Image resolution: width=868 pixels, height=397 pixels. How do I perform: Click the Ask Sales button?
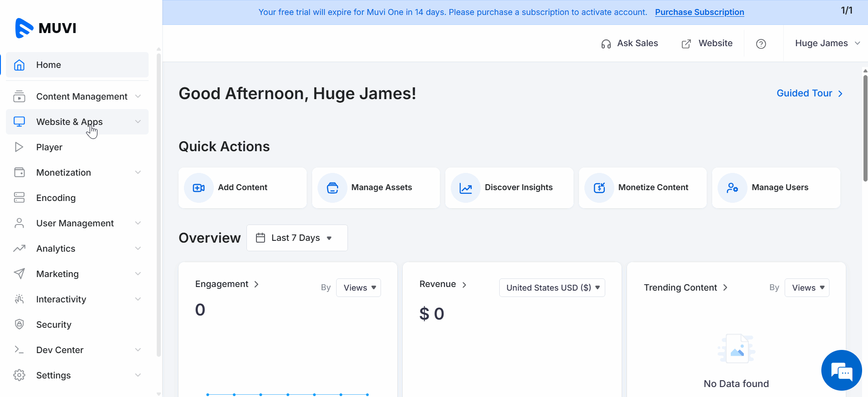[629, 43]
